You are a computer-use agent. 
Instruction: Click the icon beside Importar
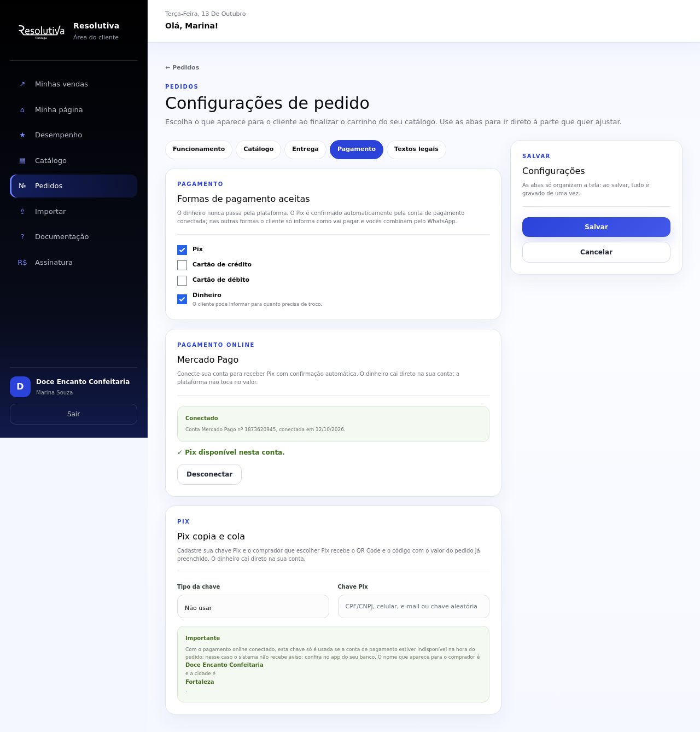pos(22,212)
